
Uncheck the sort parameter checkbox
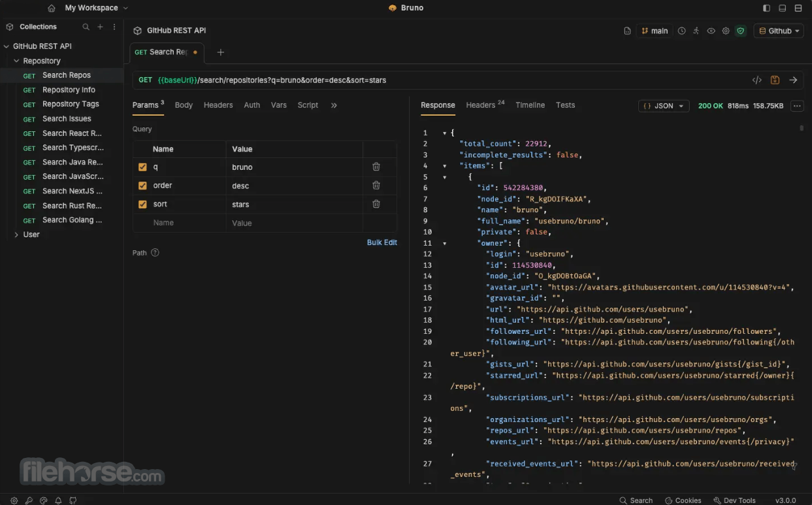tap(142, 204)
